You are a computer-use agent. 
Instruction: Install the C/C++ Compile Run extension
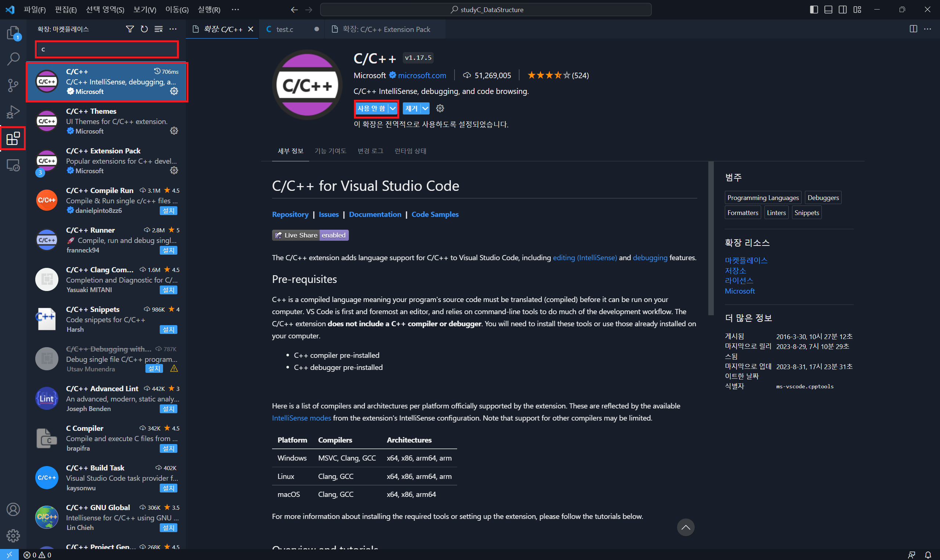[x=169, y=211]
